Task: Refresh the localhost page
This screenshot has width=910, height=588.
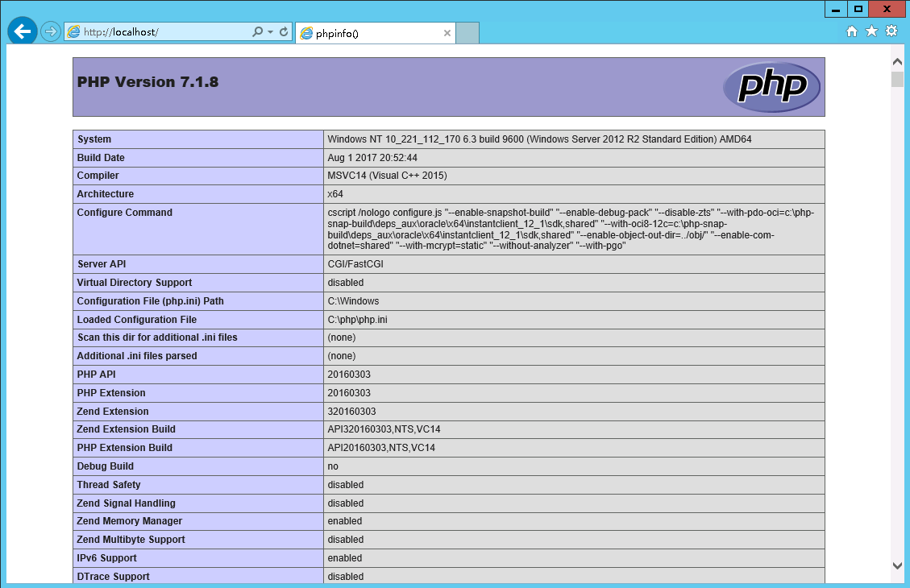Action: [284, 32]
